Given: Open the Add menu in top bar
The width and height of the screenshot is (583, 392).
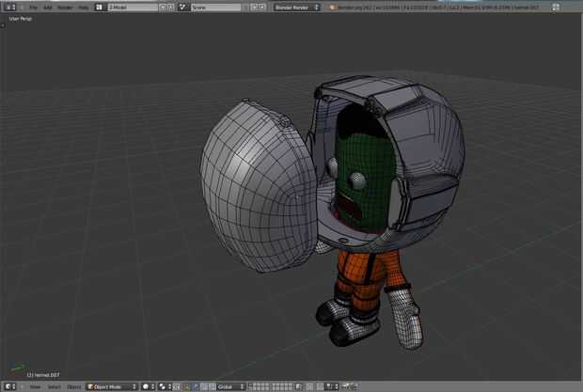Looking at the screenshot, I should 48,7.
